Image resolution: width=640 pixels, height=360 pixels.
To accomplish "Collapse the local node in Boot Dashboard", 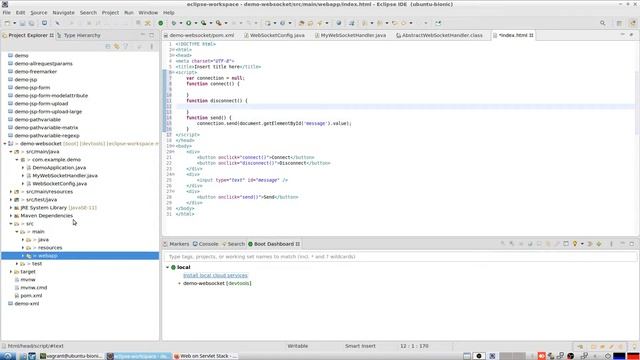I will (x=167, y=267).
